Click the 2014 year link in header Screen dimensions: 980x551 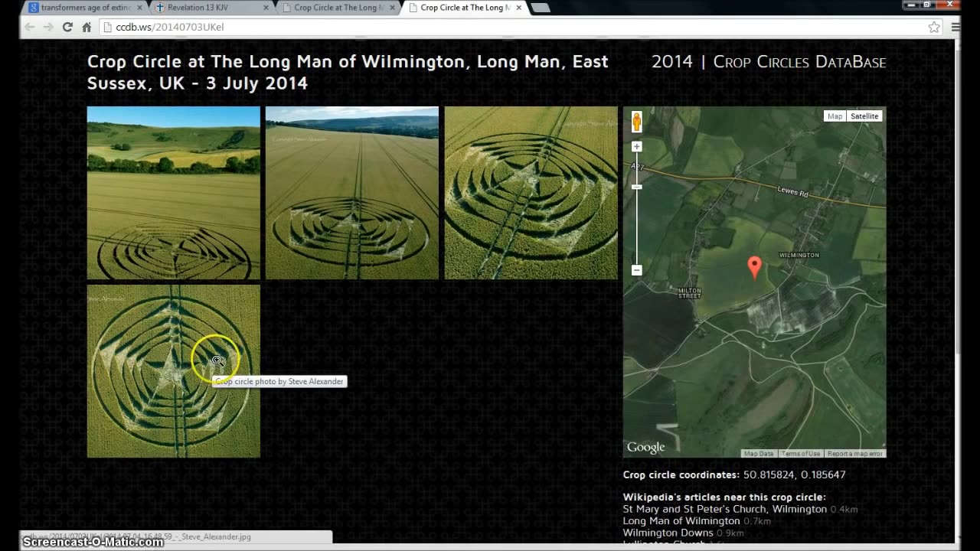(x=672, y=62)
